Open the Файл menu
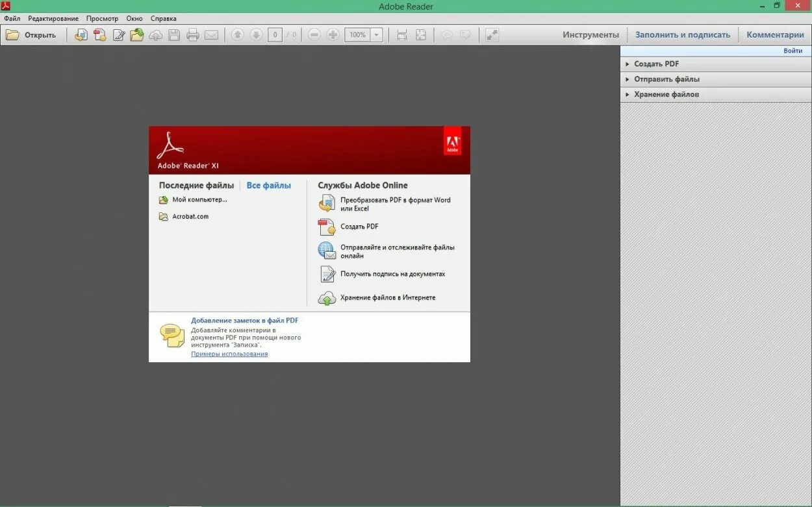812x507 pixels. point(12,19)
